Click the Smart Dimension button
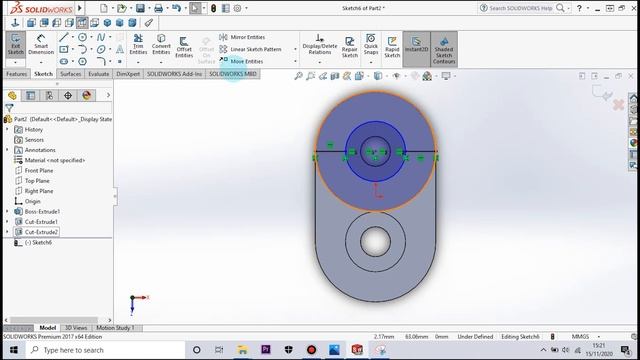The height and width of the screenshot is (360, 640). click(x=41, y=44)
